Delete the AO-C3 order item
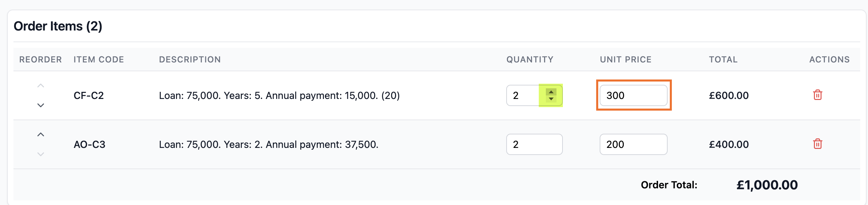 [x=817, y=144]
